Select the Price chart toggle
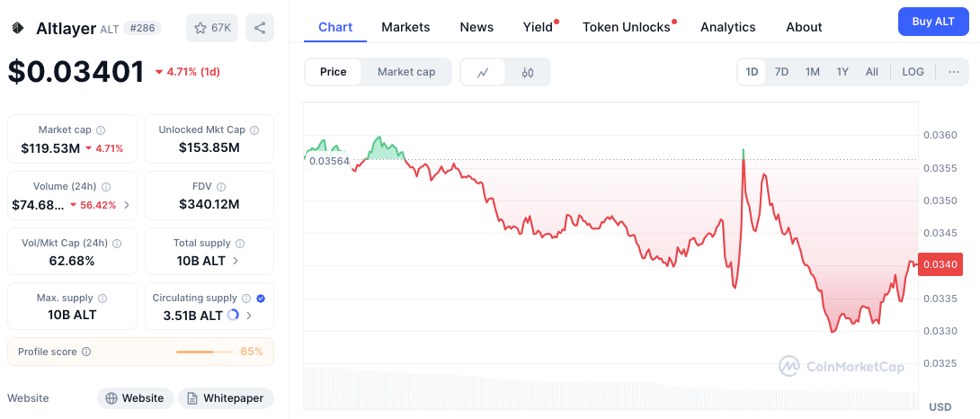 coord(333,72)
